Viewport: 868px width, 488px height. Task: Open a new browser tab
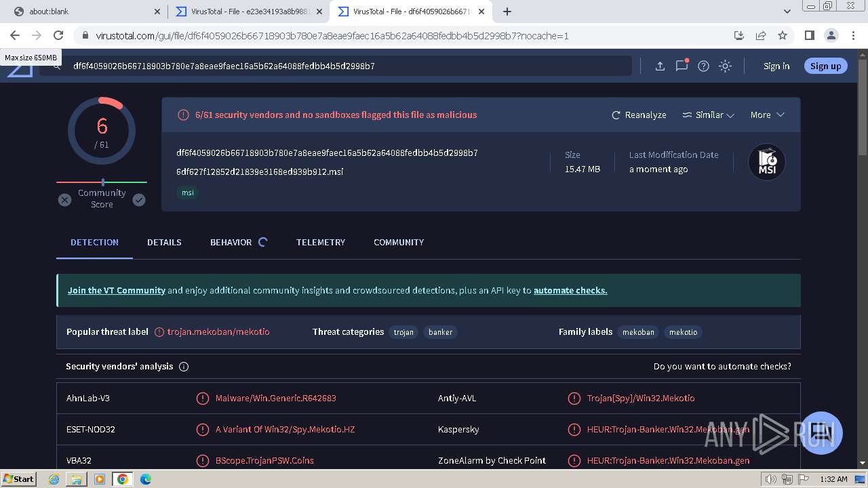point(507,12)
